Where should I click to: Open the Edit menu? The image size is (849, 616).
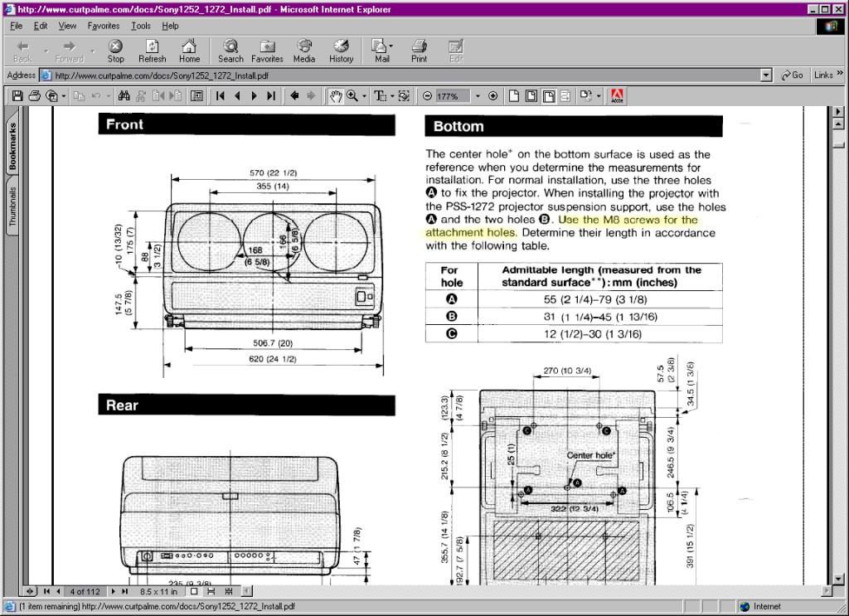point(40,26)
